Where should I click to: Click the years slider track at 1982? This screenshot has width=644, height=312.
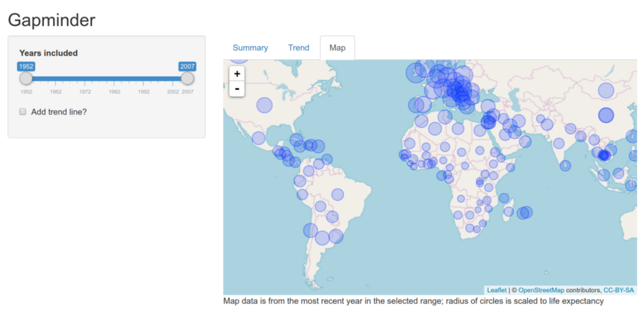point(114,79)
